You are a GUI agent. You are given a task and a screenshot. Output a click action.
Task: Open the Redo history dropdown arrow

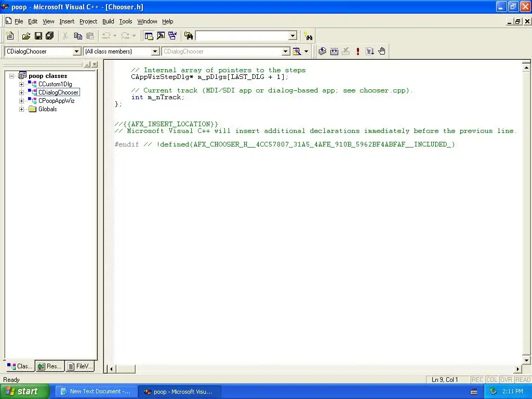(134, 36)
